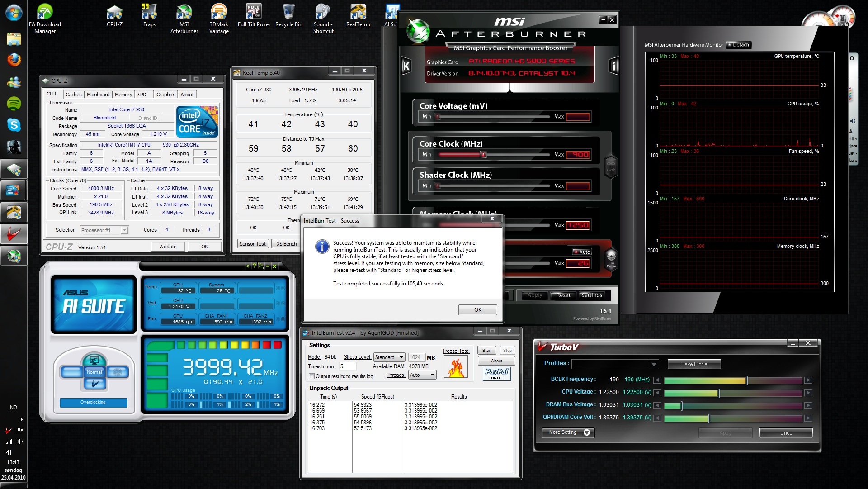Screen dimensions: 868x489
Task: Click the PayPal Donate button in IntelBurnTest
Action: [496, 374]
